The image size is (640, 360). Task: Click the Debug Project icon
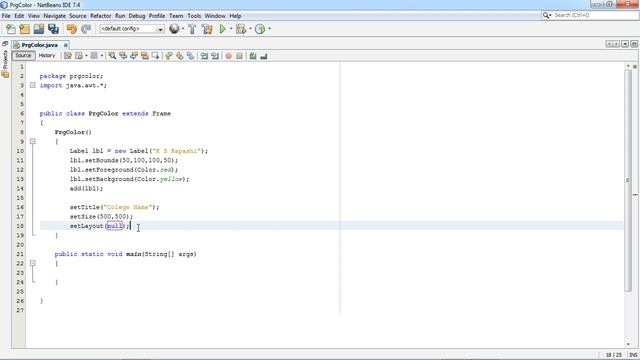[241, 29]
